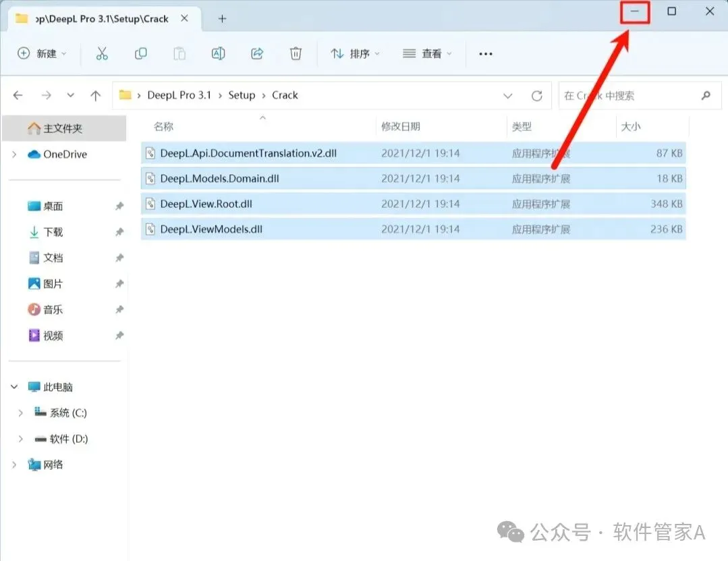Sort by 类型 column header
The width and height of the screenshot is (728, 561).
pos(522,126)
